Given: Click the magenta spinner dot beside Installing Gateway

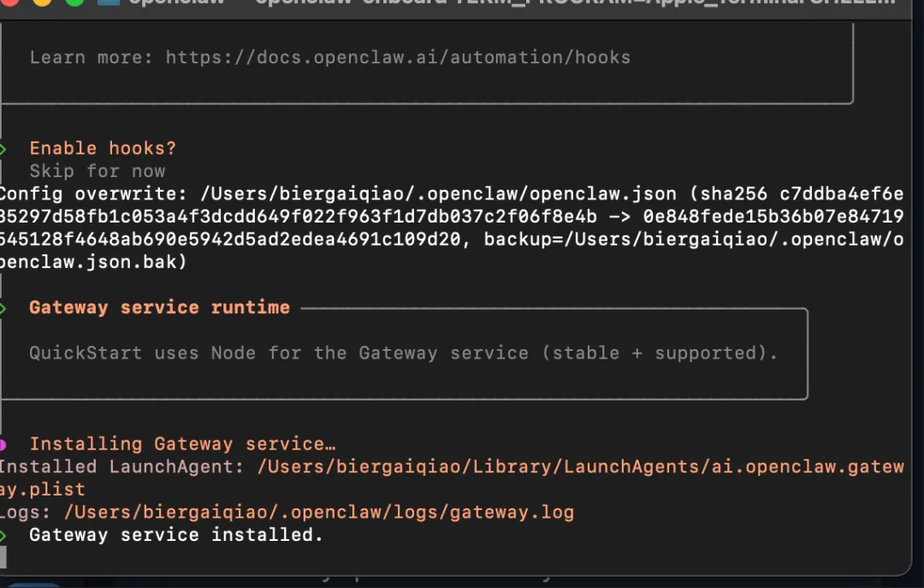Looking at the screenshot, I should point(3,444).
